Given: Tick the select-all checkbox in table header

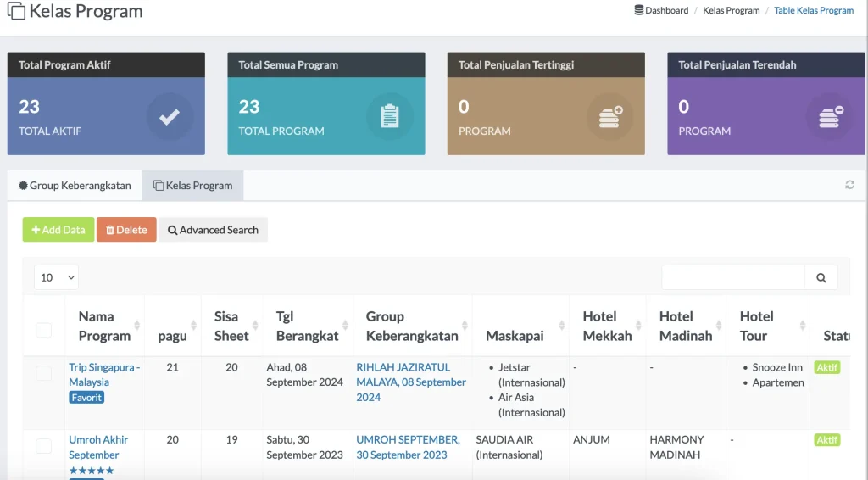Looking at the screenshot, I should 43,330.
